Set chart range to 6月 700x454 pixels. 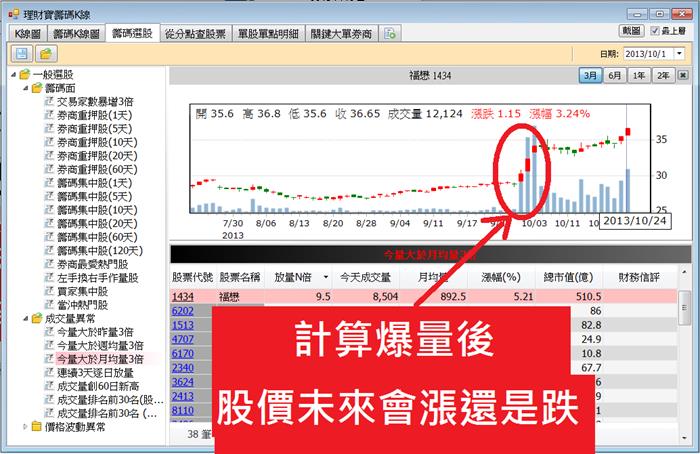[x=615, y=75]
